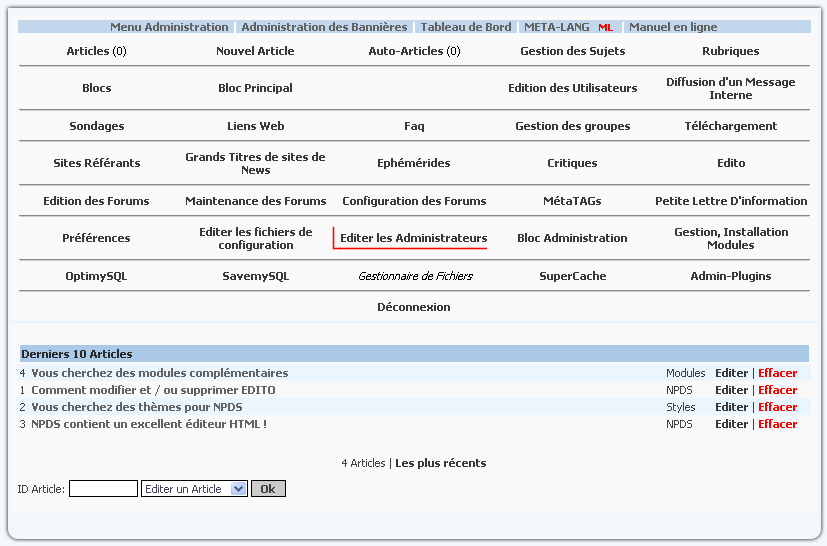Open Manuel en ligne
The image size is (827, 546).
672,27
